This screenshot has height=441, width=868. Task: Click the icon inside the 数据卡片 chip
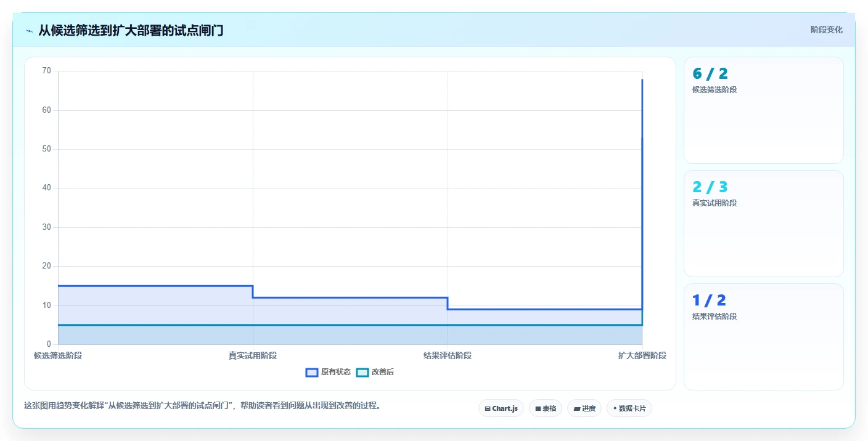tap(615, 408)
